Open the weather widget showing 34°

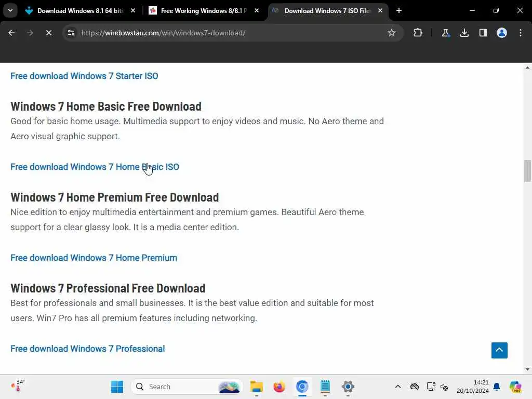pos(18,385)
